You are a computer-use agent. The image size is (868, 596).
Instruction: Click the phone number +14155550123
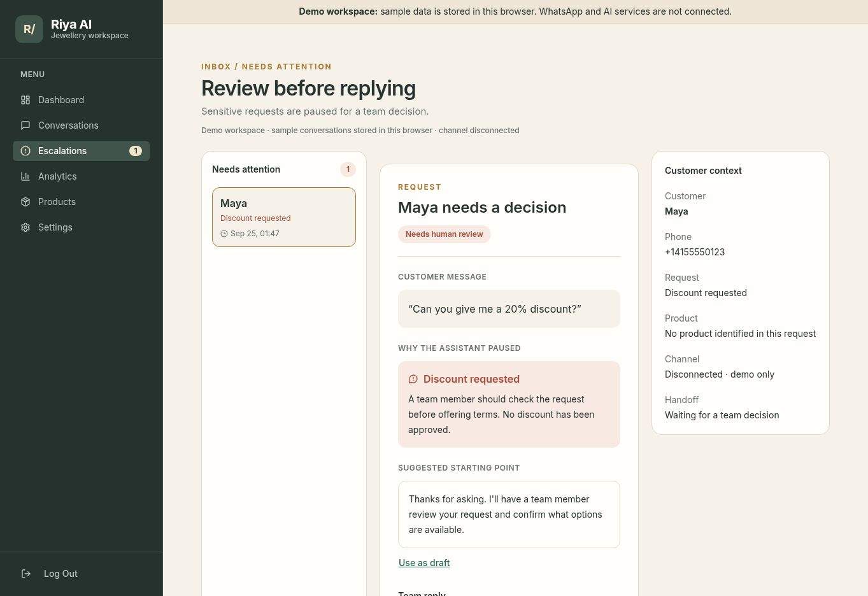pyautogui.click(x=695, y=252)
